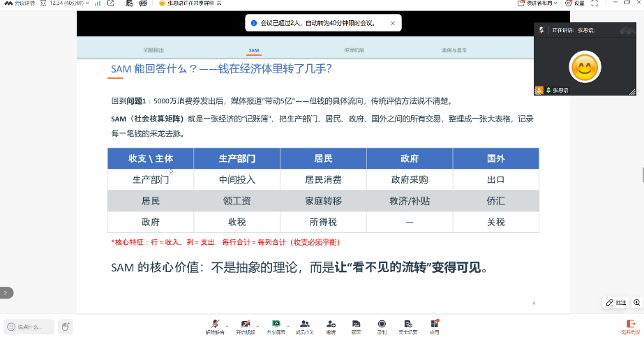644x337 pixels.
Task: Click the '侨汇' table cell
Action: (495, 201)
